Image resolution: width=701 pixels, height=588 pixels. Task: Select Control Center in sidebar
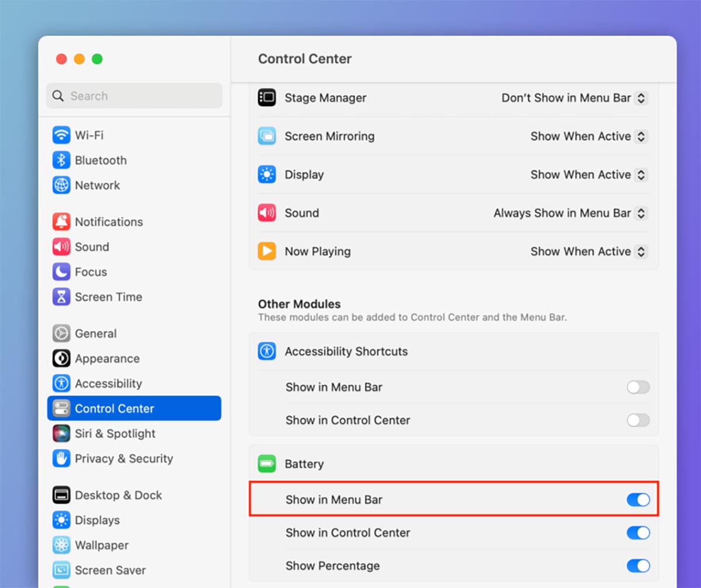(134, 408)
